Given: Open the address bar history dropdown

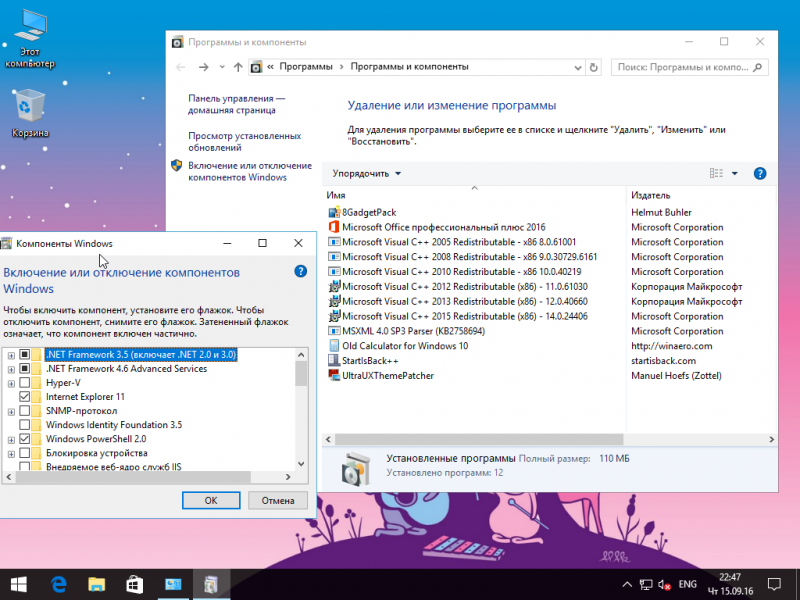Looking at the screenshot, I should pyautogui.click(x=578, y=67).
